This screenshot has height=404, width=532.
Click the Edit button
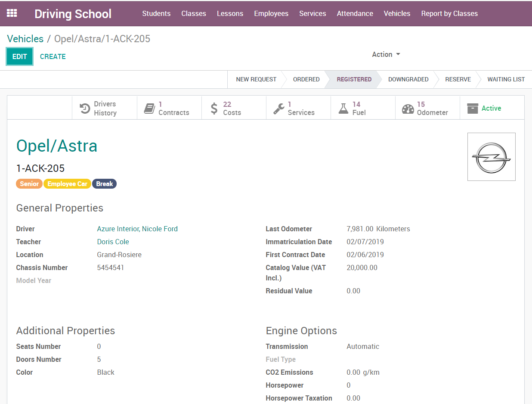pos(19,56)
